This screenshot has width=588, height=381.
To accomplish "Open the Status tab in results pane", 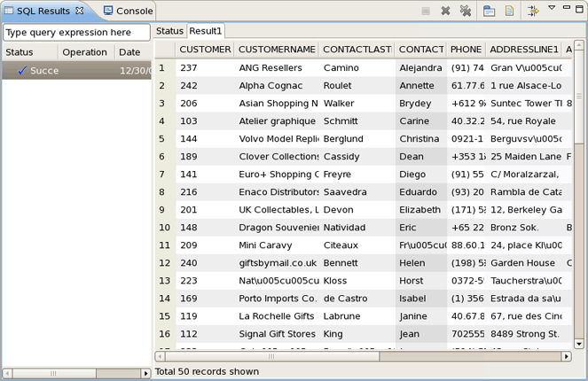I will click(169, 31).
